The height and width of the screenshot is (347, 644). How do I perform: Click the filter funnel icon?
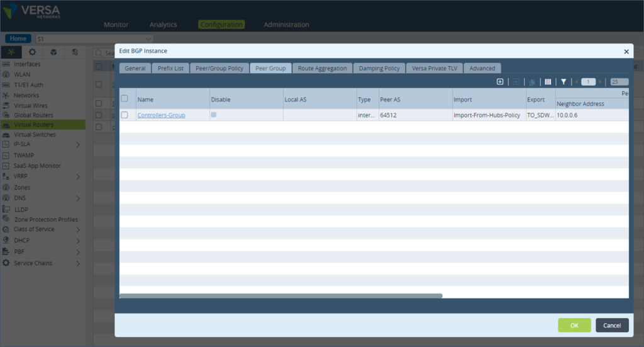coord(563,82)
